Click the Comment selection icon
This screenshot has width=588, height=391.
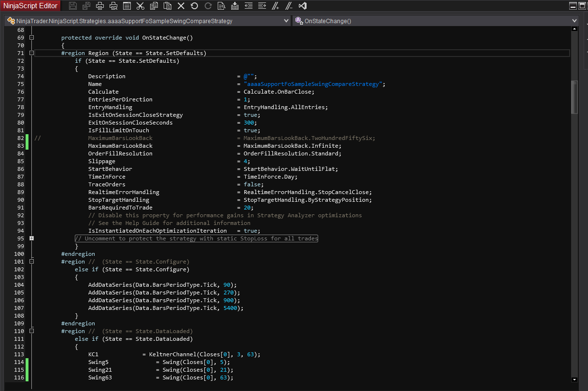click(x=275, y=6)
